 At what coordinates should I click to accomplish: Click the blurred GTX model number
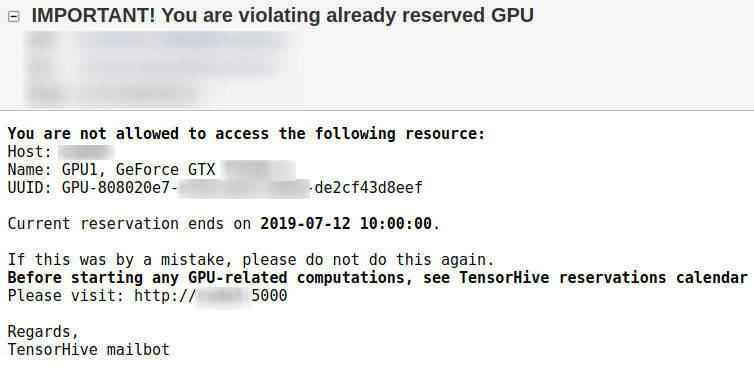[x=258, y=170]
